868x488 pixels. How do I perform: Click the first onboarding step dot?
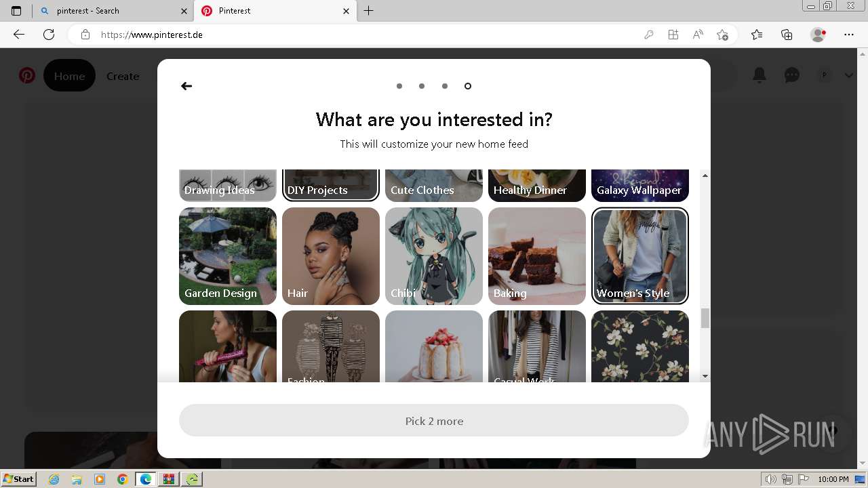[399, 86]
